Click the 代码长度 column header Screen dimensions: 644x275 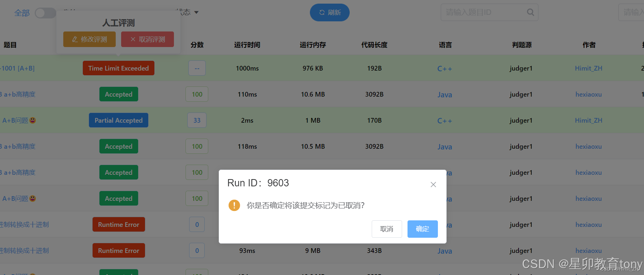pyautogui.click(x=374, y=45)
